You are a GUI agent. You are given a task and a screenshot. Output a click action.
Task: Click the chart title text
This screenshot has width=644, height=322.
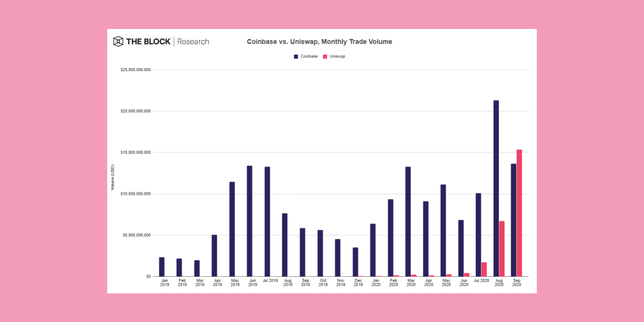[x=319, y=42]
